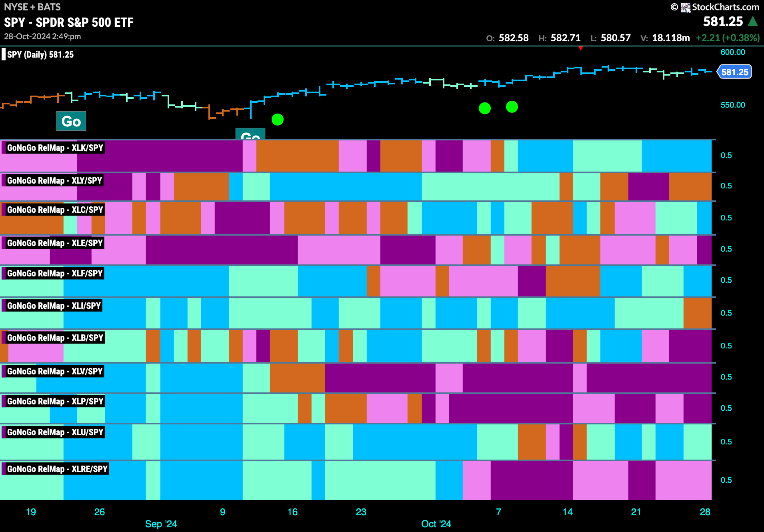
Task: Click the date label 28 on time axis
Action: pos(705,512)
